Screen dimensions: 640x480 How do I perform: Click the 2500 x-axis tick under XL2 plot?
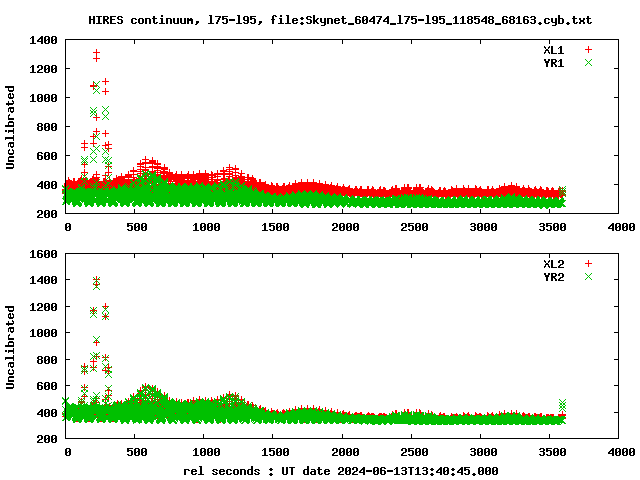click(x=414, y=452)
